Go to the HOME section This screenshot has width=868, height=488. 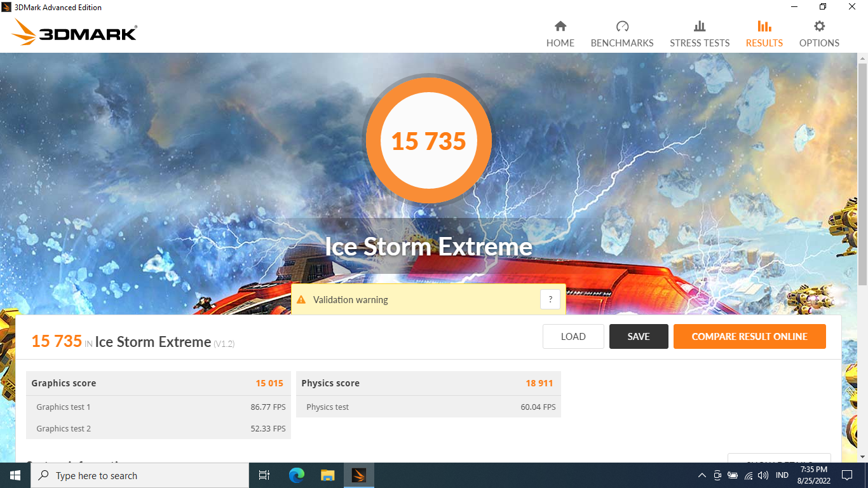pos(560,34)
